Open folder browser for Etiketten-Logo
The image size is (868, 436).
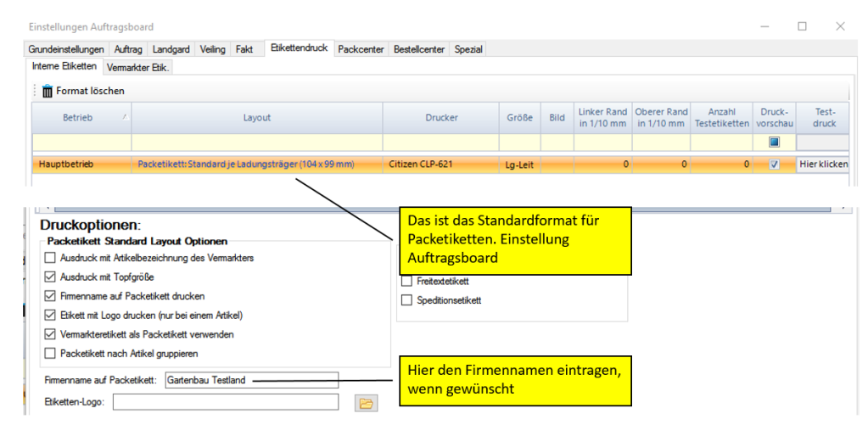[366, 403]
